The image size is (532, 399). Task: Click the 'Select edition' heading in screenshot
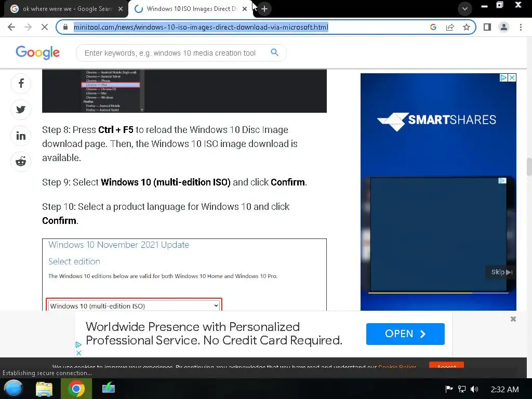74,261
